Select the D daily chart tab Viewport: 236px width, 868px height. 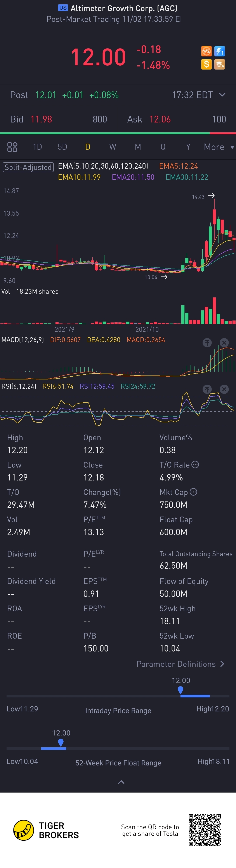tap(88, 147)
